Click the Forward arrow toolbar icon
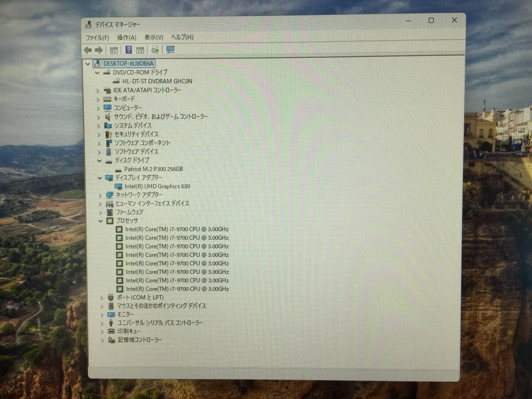This screenshot has width=532, height=399. pyautogui.click(x=98, y=50)
